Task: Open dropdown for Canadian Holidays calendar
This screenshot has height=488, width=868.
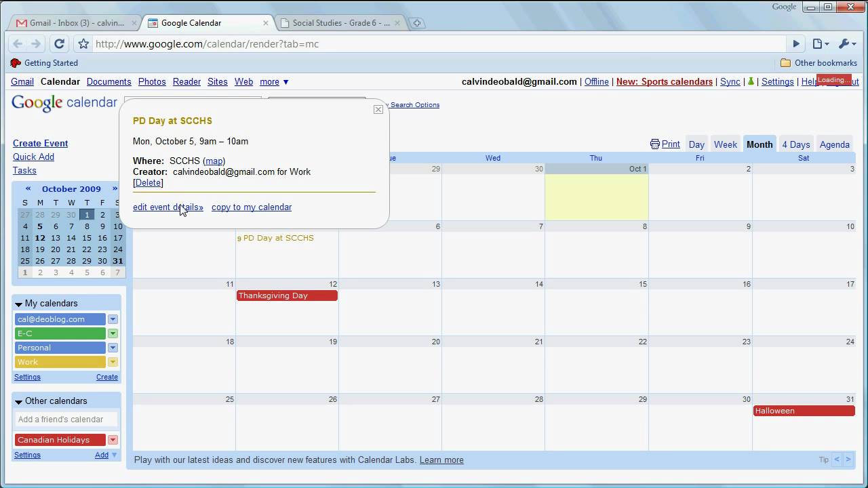Action: [x=113, y=440]
